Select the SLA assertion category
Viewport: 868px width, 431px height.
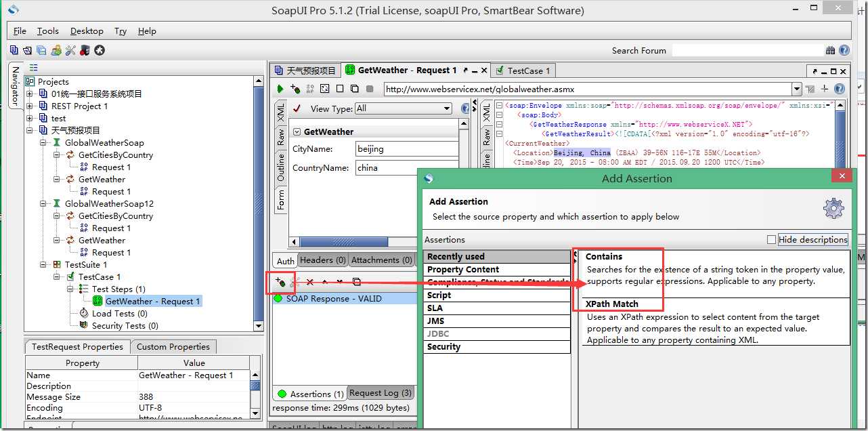coord(498,308)
